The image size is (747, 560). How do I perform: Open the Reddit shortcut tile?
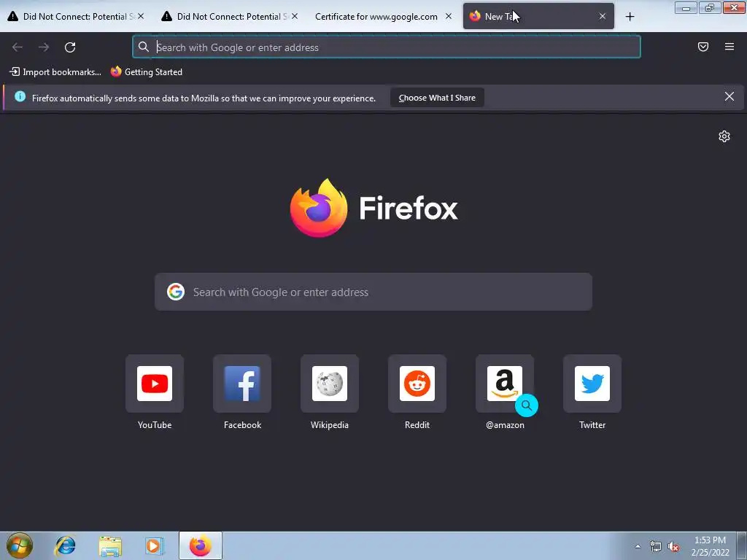417,384
